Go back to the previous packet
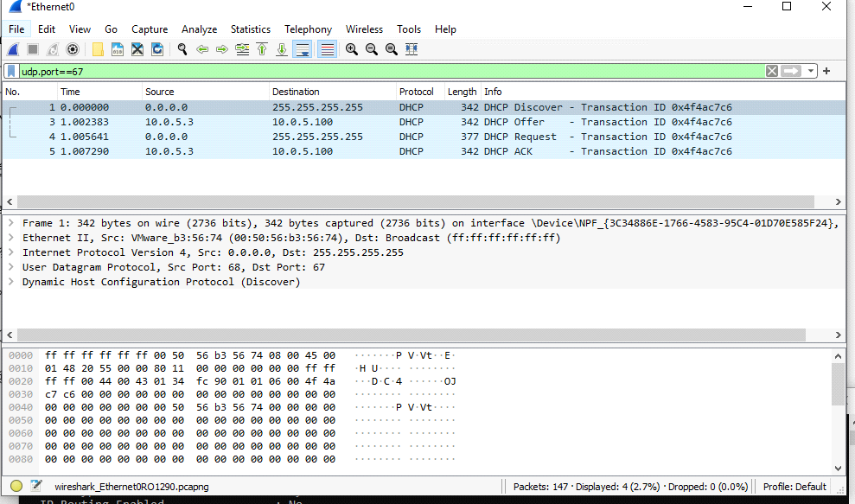 (202, 49)
